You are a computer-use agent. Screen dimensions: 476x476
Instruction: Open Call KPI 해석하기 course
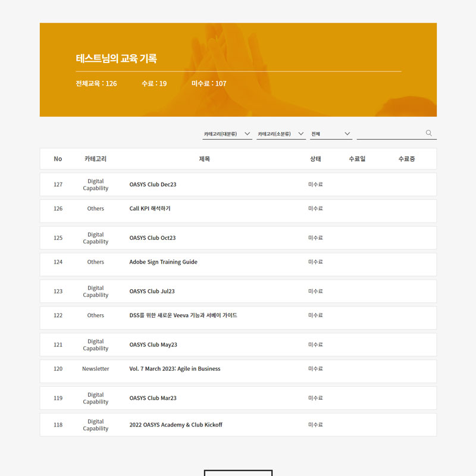(150, 209)
